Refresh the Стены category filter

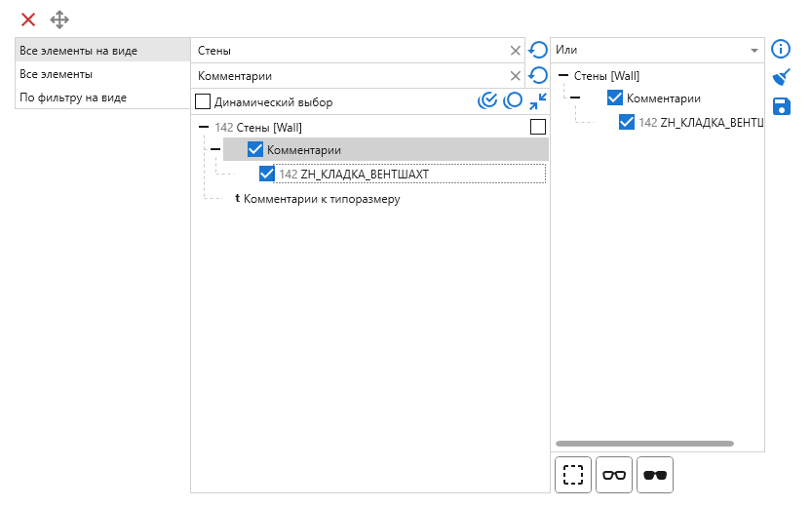(x=538, y=51)
